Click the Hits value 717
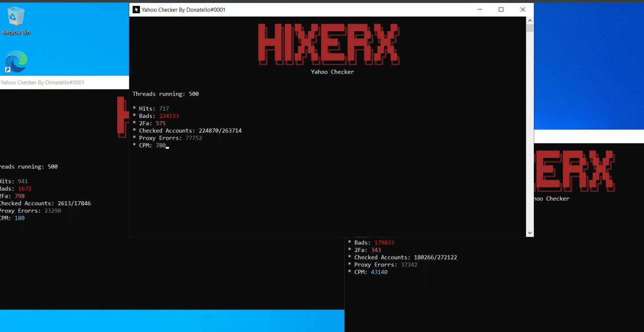This screenshot has height=332, width=644. click(x=164, y=109)
